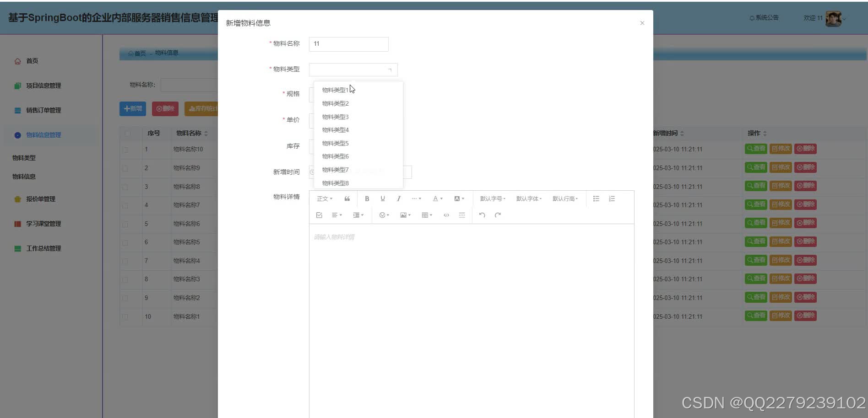
Task: Open the insert table menu
Action: point(427,215)
